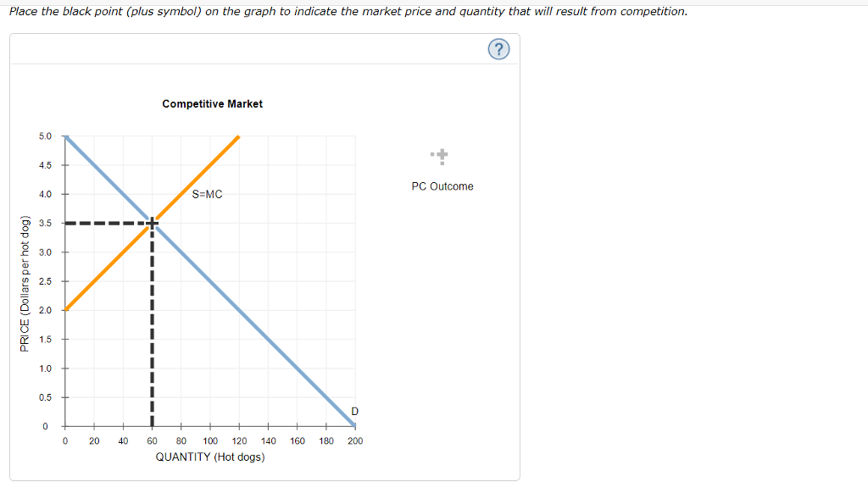Click the PC Outcome text label

442,186
